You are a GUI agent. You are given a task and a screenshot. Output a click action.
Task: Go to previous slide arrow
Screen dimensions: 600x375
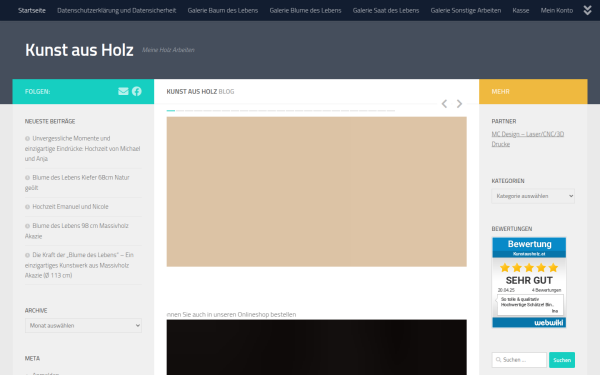point(444,104)
